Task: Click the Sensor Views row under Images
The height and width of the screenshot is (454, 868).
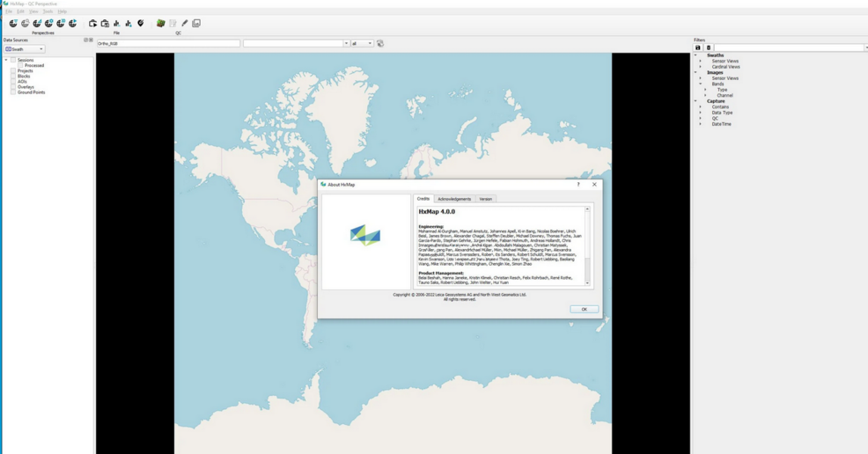Action: (725, 78)
